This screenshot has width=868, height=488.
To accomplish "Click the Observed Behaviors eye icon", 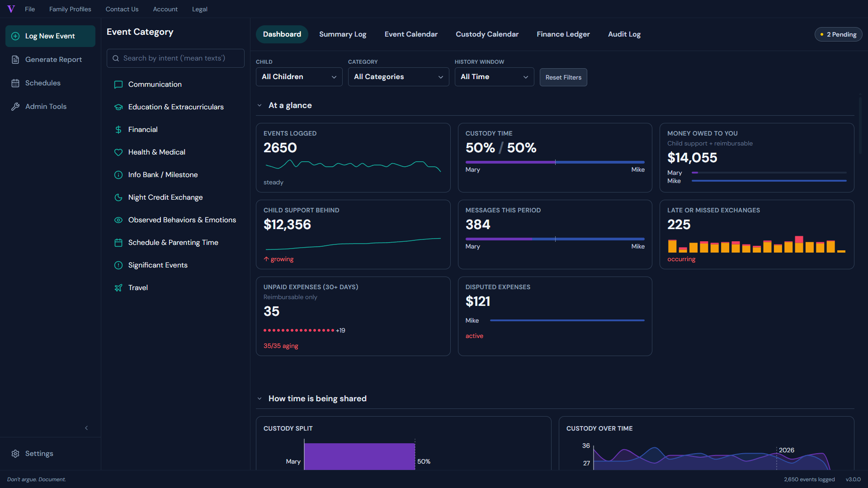I will [118, 220].
